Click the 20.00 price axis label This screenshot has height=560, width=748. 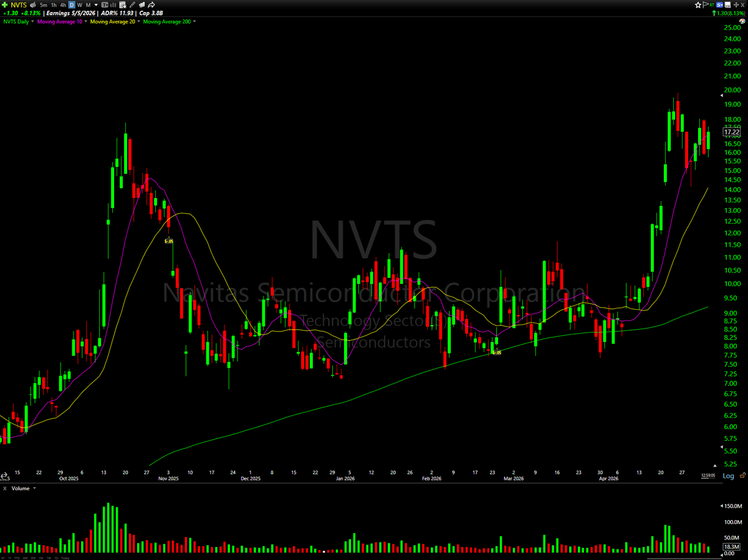(x=731, y=90)
